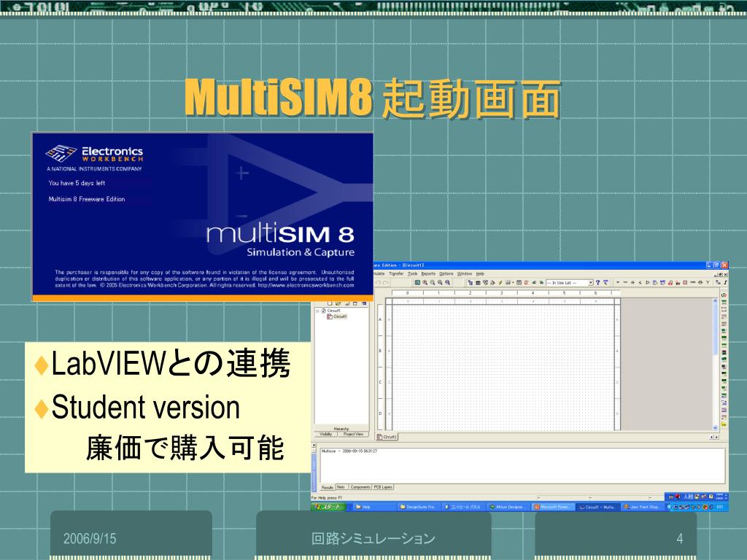
Task: Click the lightning-bolt Run Simulation icon
Action: [x=500, y=282]
